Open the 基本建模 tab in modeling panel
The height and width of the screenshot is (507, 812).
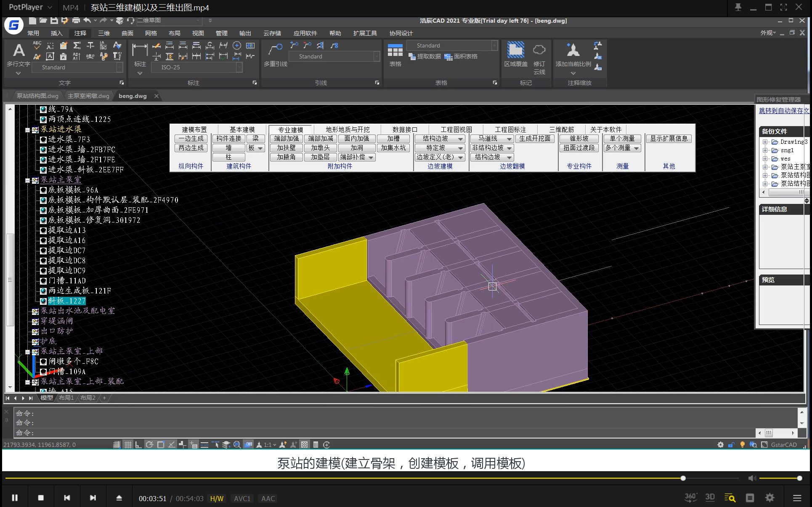pos(242,129)
